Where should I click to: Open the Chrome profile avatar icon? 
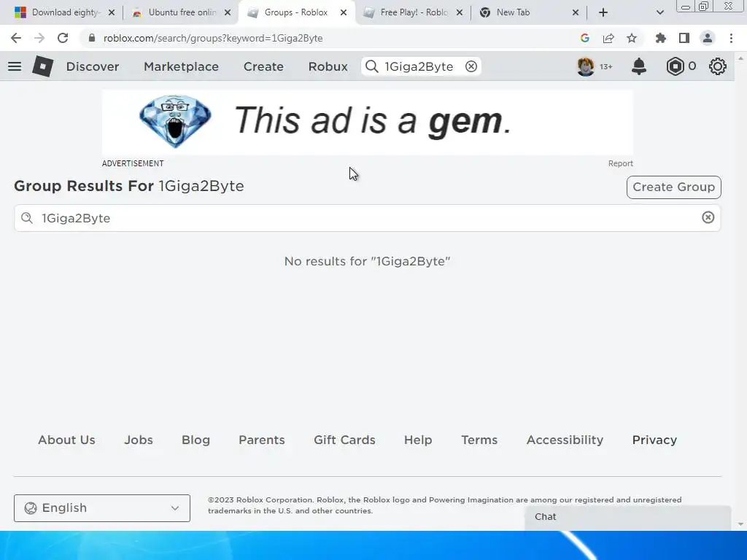[708, 38]
